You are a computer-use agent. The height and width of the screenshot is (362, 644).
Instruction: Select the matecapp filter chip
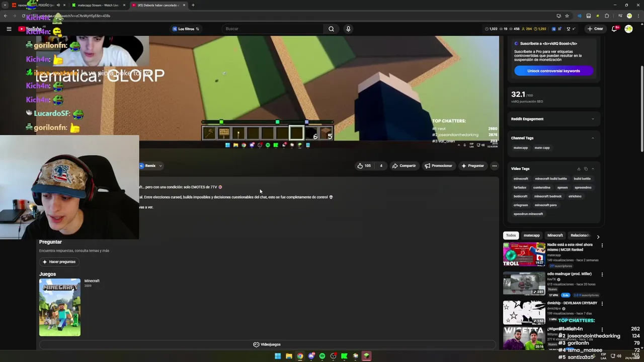[x=531, y=235]
